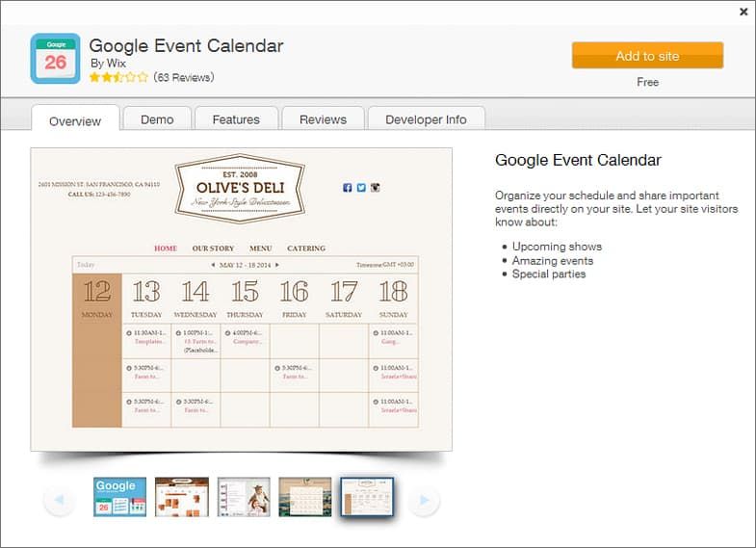Click the Friday 5:30PM event entry
The image size is (756, 548).
(x=294, y=372)
